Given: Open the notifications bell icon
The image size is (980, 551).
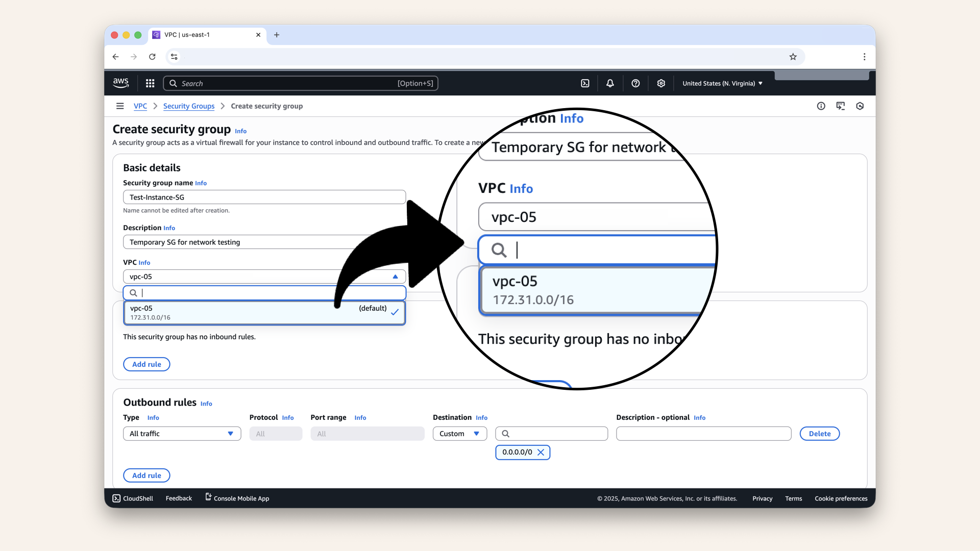Looking at the screenshot, I should tap(610, 83).
